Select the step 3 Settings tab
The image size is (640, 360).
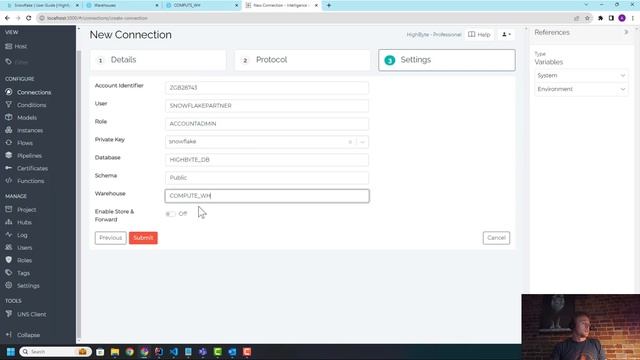(x=447, y=60)
